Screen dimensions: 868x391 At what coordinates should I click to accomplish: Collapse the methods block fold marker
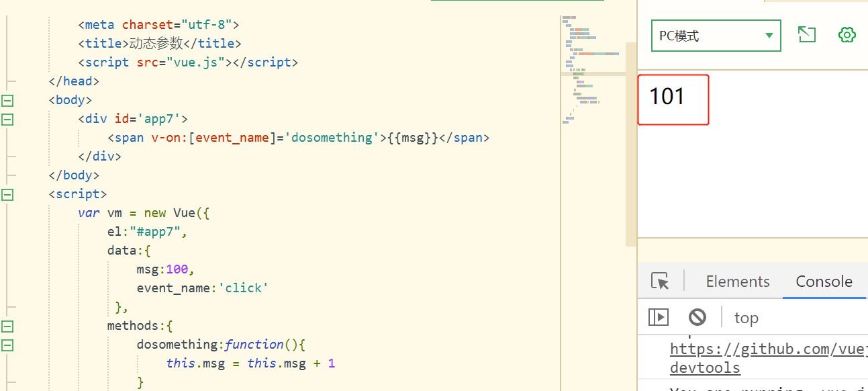pos(7,326)
